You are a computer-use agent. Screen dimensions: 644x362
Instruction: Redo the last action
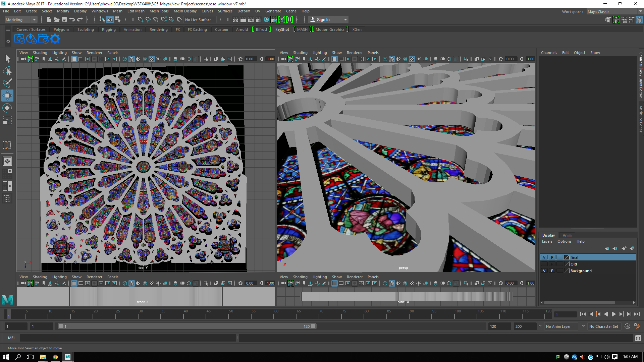80,19
